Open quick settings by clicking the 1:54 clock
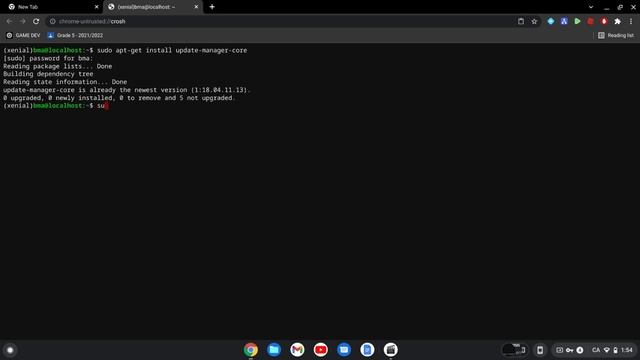 pos(627,350)
